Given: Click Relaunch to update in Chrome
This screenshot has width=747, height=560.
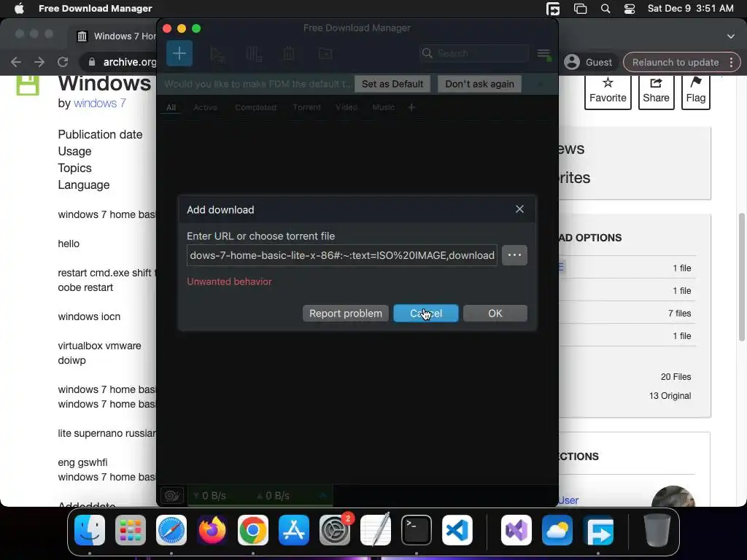Looking at the screenshot, I should coord(675,62).
